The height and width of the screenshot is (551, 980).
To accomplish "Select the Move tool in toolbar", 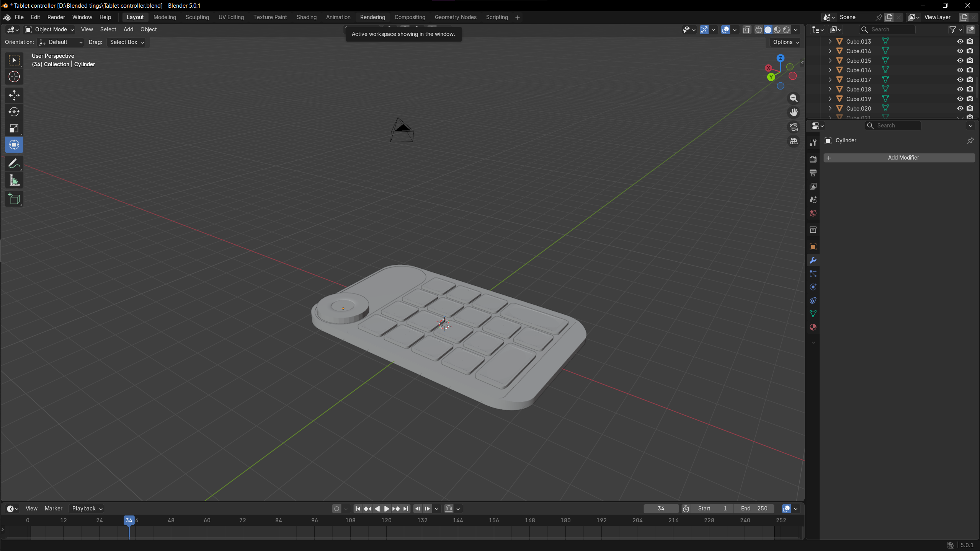I will point(14,95).
